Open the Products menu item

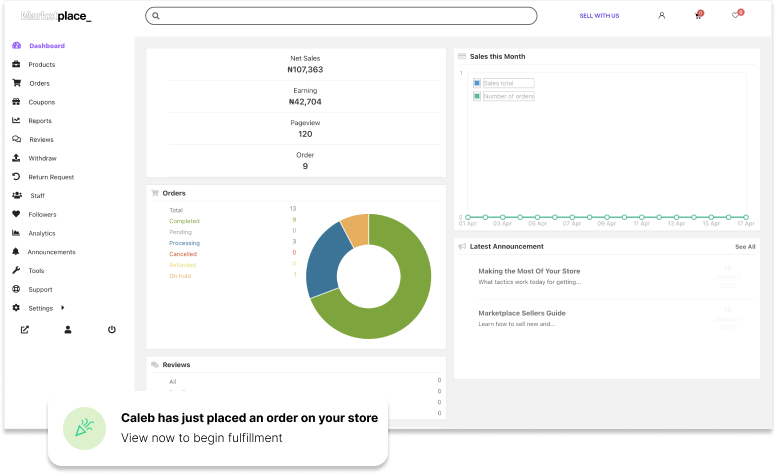41,65
